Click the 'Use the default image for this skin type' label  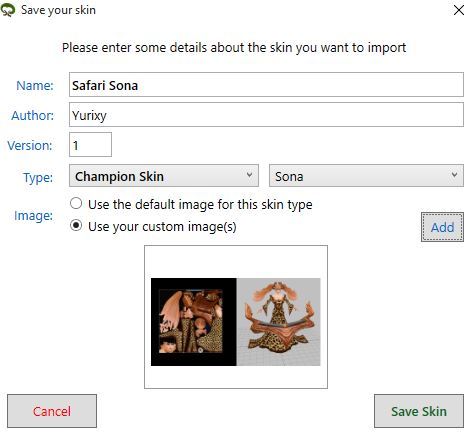200,204
